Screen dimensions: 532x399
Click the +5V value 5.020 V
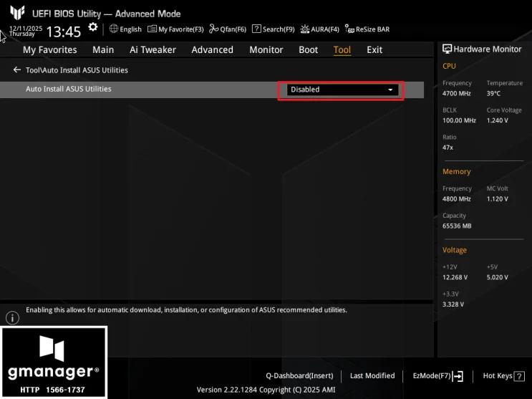tap(498, 277)
